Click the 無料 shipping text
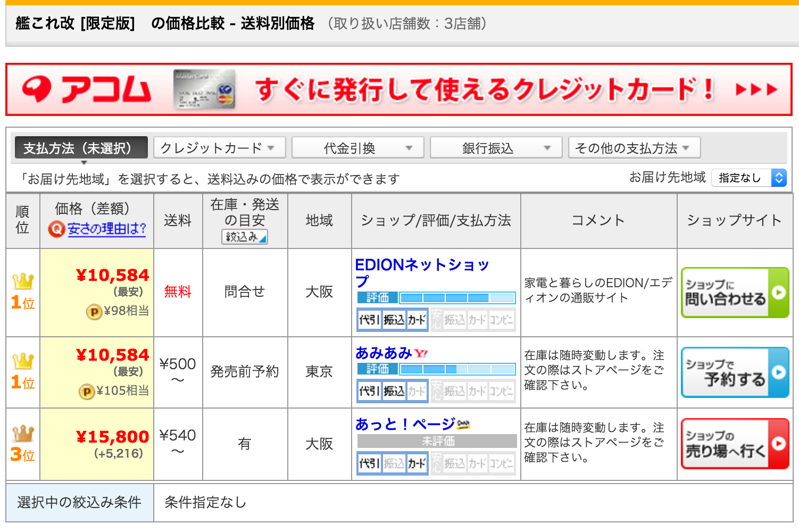Screen dimensions: 799x532 click(x=178, y=292)
